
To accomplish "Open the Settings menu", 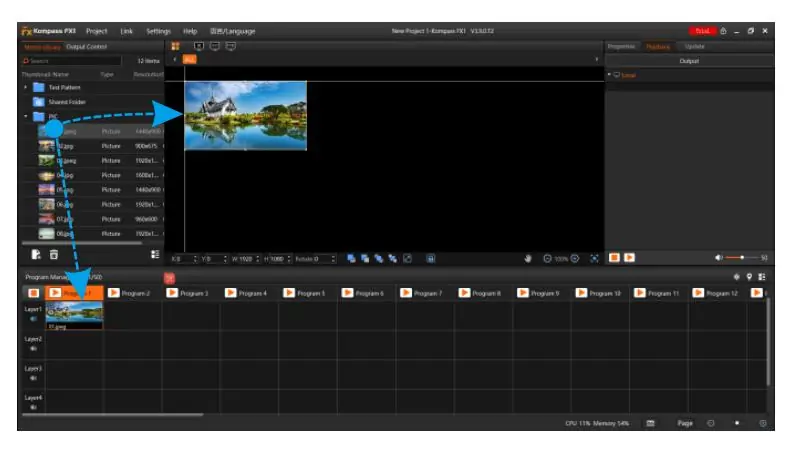I will click(158, 31).
